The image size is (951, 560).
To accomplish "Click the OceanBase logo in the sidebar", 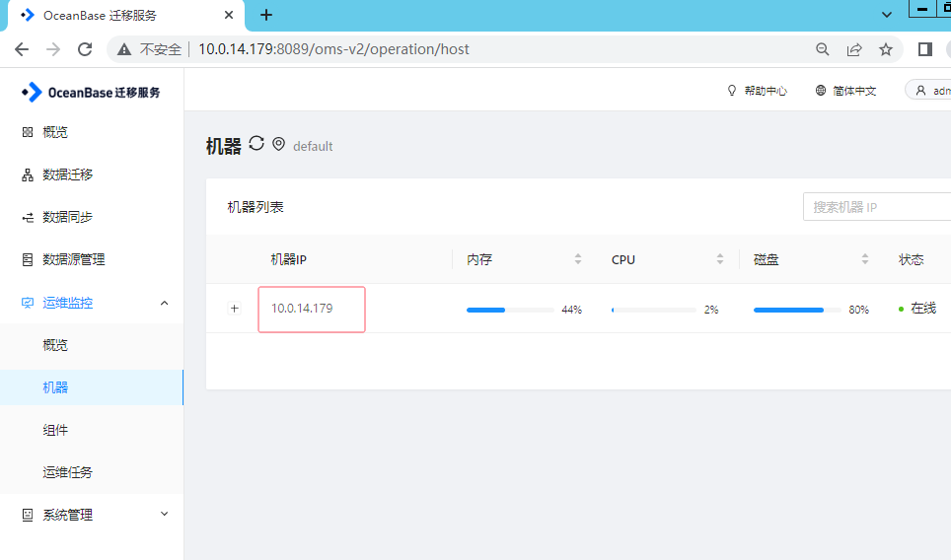I will [91, 92].
